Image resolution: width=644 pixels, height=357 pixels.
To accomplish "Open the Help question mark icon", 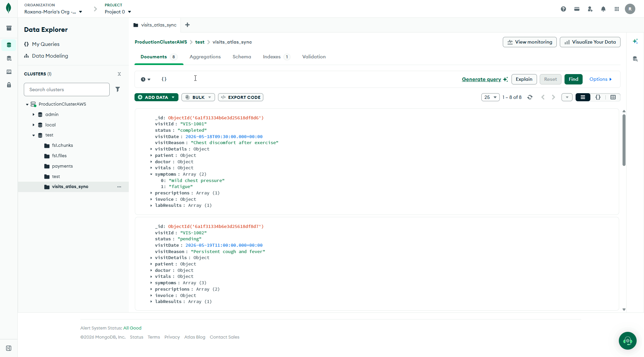I will pos(563,9).
